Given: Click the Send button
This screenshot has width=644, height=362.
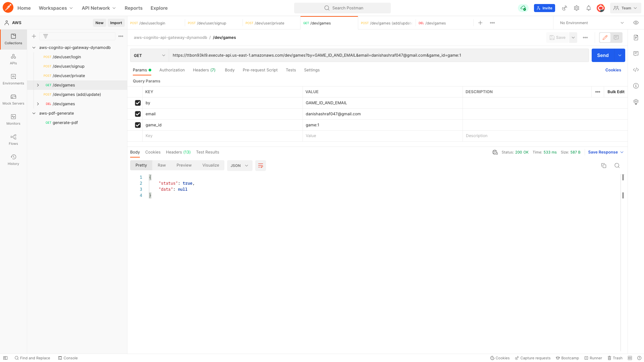Looking at the screenshot, I should pyautogui.click(x=602, y=55).
